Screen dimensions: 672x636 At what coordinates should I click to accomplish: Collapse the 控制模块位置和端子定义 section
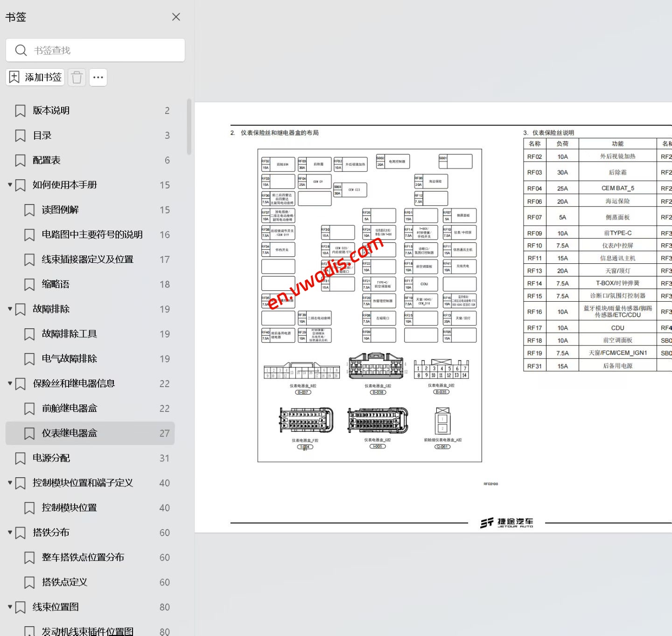coord(9,483)
